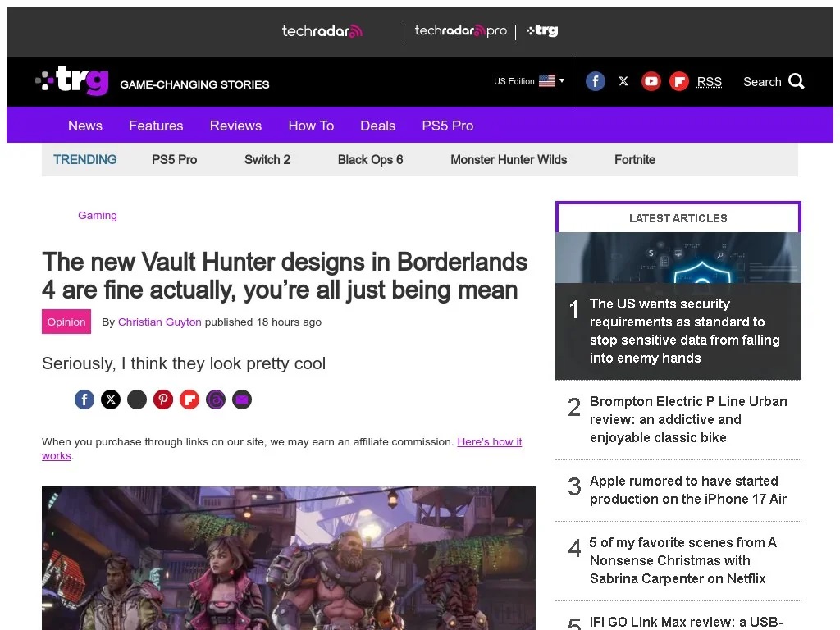Open the Flipboard icon in header
840x630 pixels.
pyautogui.click(x=678, y=81)
